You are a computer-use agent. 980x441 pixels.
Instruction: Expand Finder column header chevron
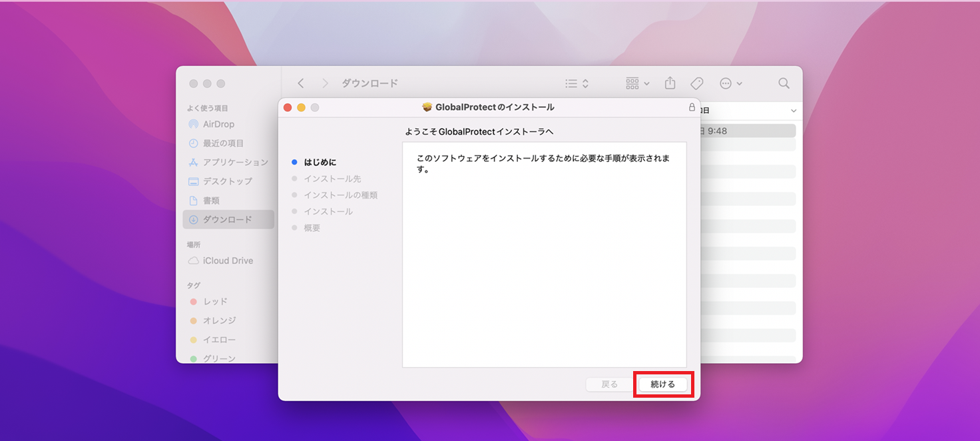tap(794, 111)
